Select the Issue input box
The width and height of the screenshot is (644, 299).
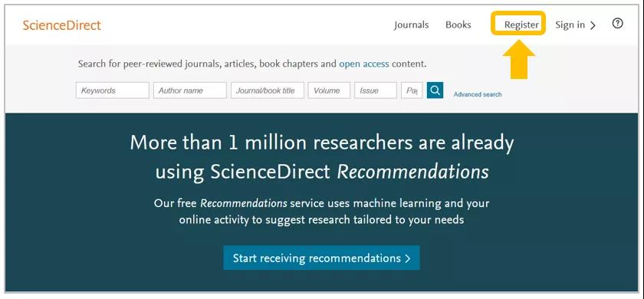point(376,90)
